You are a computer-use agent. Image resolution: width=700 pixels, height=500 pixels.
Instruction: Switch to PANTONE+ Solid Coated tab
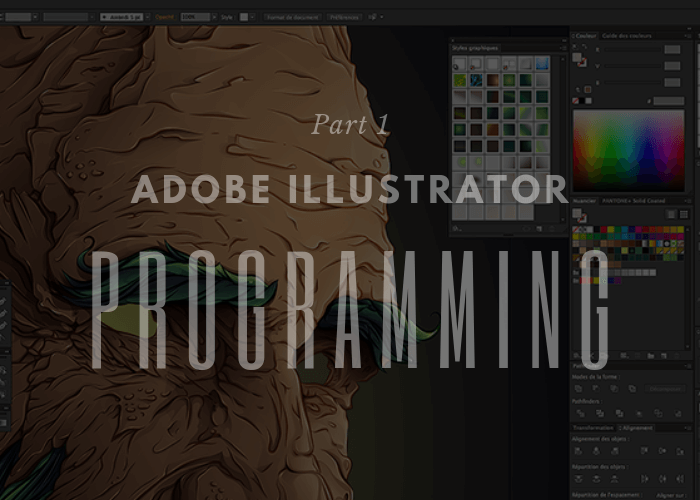click(x=633, y=201)
